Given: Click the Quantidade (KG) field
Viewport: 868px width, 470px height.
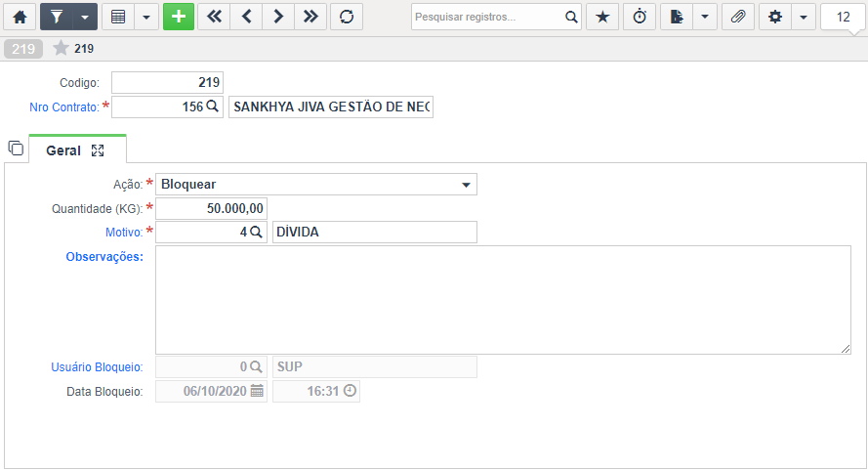Looking at the screenshot, I should click(212, 208).
